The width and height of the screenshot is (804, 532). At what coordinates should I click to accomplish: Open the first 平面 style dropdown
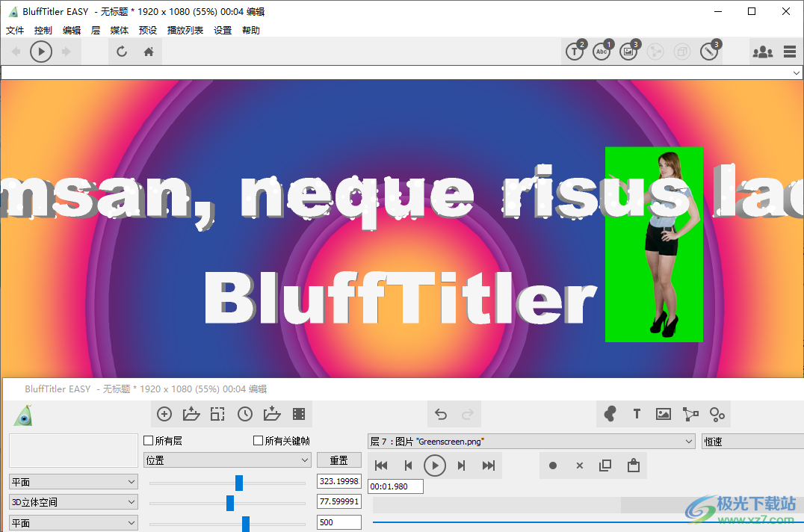pos(73,482)
